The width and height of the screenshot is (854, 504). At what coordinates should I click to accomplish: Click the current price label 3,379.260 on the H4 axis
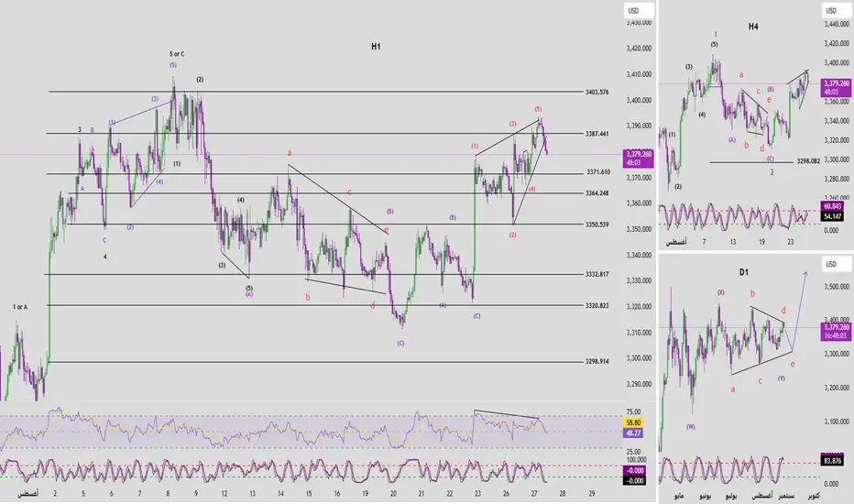click(837, 88)
